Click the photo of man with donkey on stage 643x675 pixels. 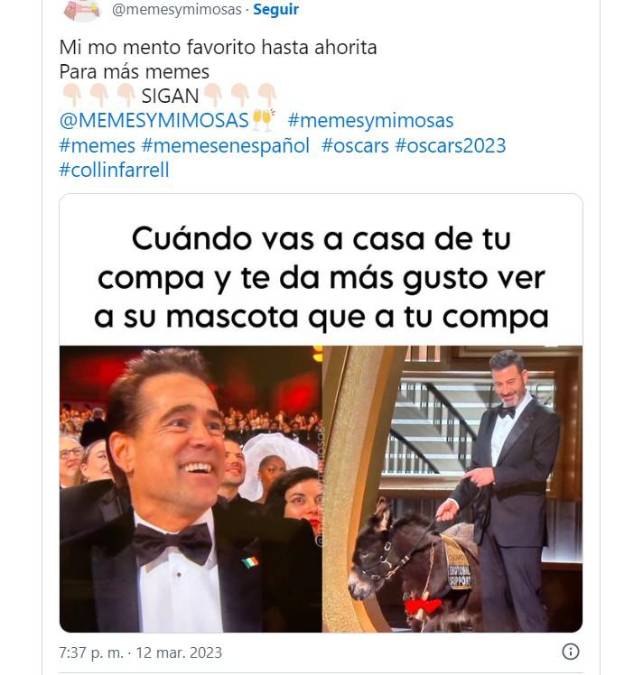452,489
